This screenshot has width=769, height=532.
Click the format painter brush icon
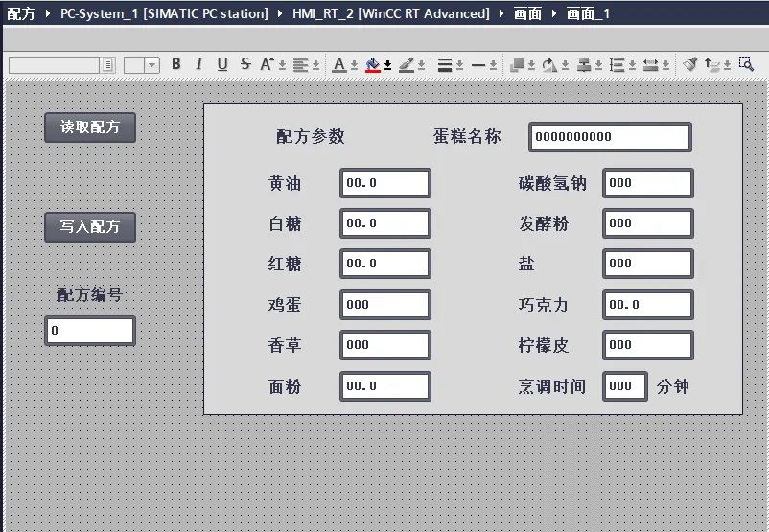pyautogui.click(x=690, y=63)
